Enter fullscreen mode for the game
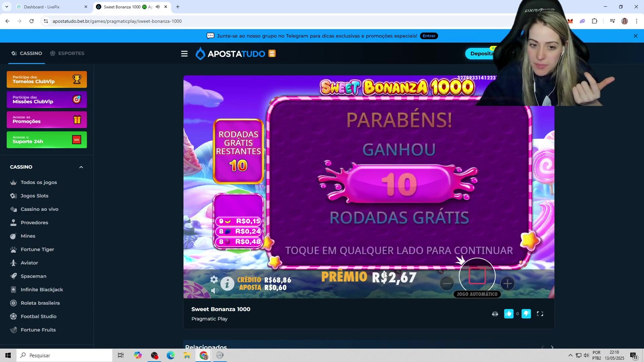The image size is (644, 362). (x=540, y=314)
